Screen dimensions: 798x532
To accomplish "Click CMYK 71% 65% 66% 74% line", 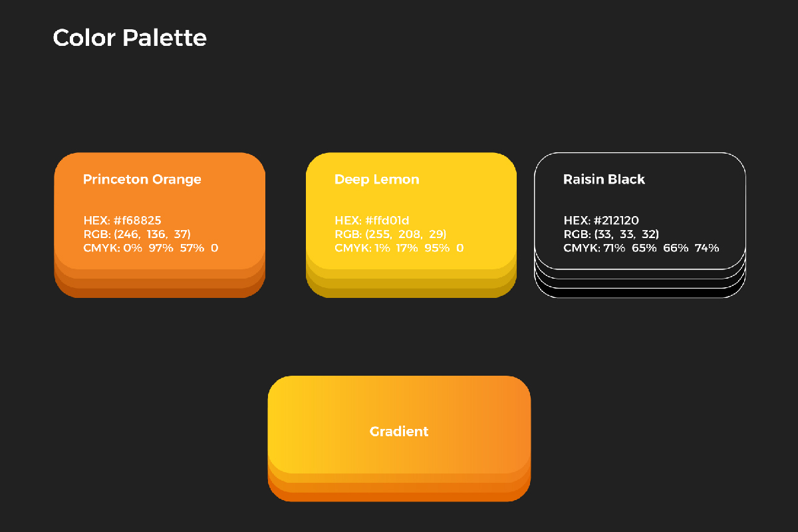I will tap(641, 248).
